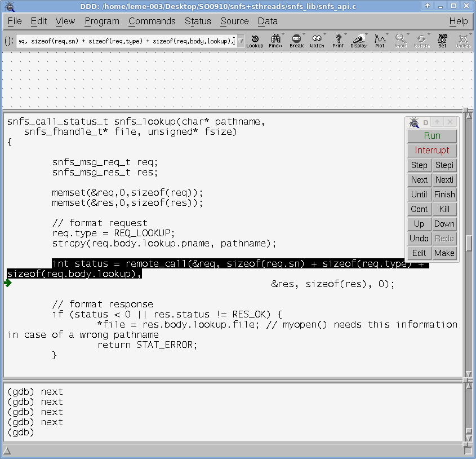Click the Watch glasses icon
476x459 pixels.
coord(317,41)
